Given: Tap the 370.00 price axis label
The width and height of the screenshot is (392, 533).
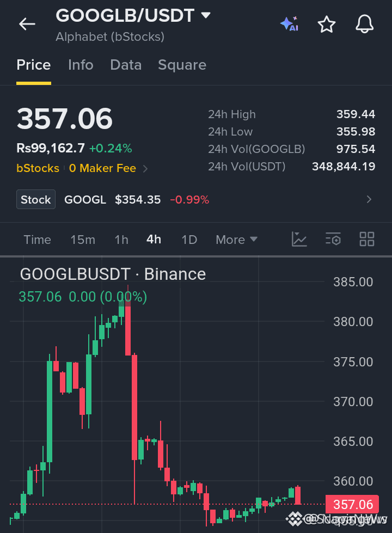Looking at the screenshot, I should [353, 402].
